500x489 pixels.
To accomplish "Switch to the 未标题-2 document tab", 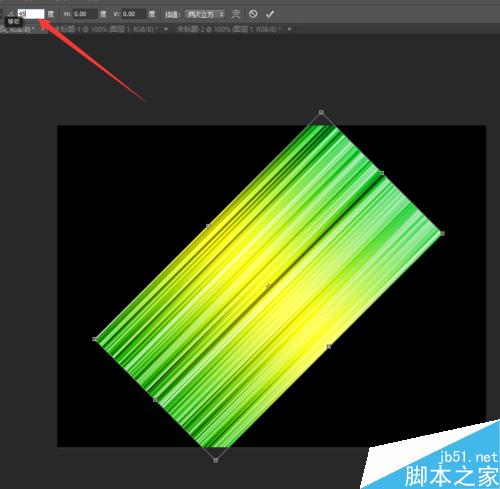I will tap(228, 29).
